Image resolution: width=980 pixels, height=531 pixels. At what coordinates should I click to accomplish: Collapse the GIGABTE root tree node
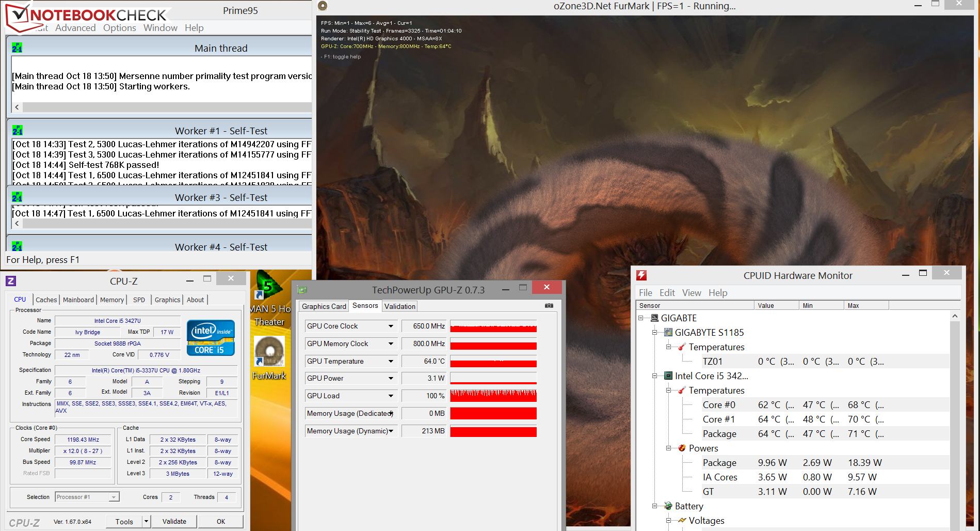640,318
